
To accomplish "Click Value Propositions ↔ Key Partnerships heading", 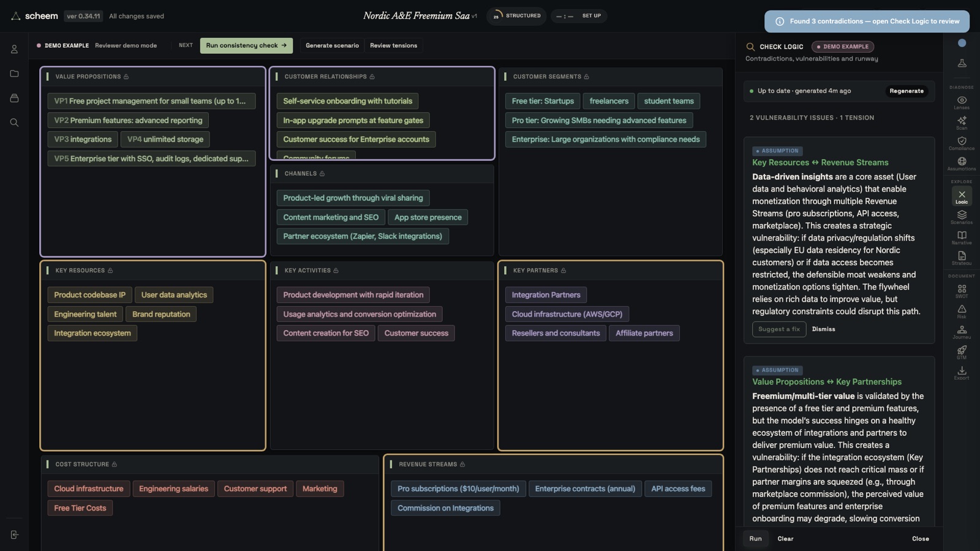I will click(827, 381).
